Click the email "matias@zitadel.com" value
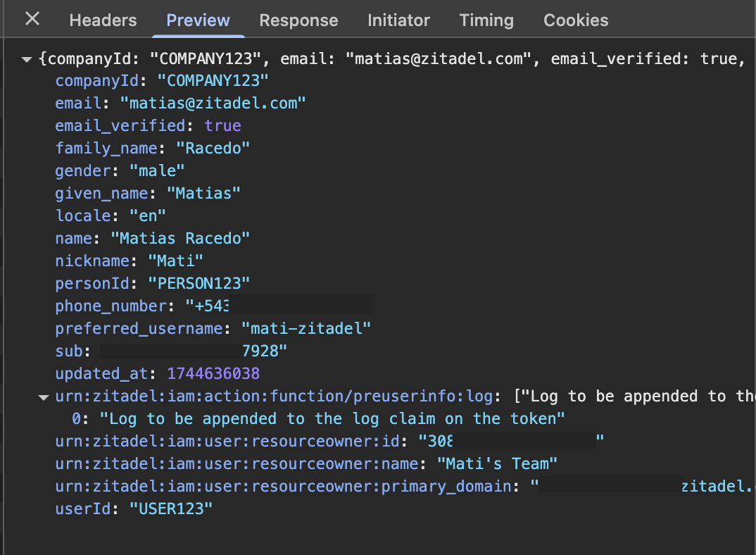The width and height of the screenshot is (756, 555). click(213, 104)
